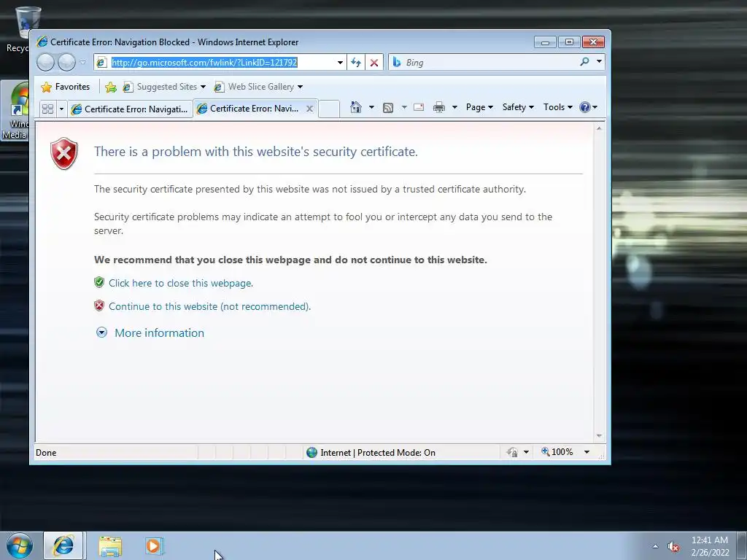The height and width of the screenshot is (560, 747).
Task: Open the Page menu
Action: coord(479,107)
